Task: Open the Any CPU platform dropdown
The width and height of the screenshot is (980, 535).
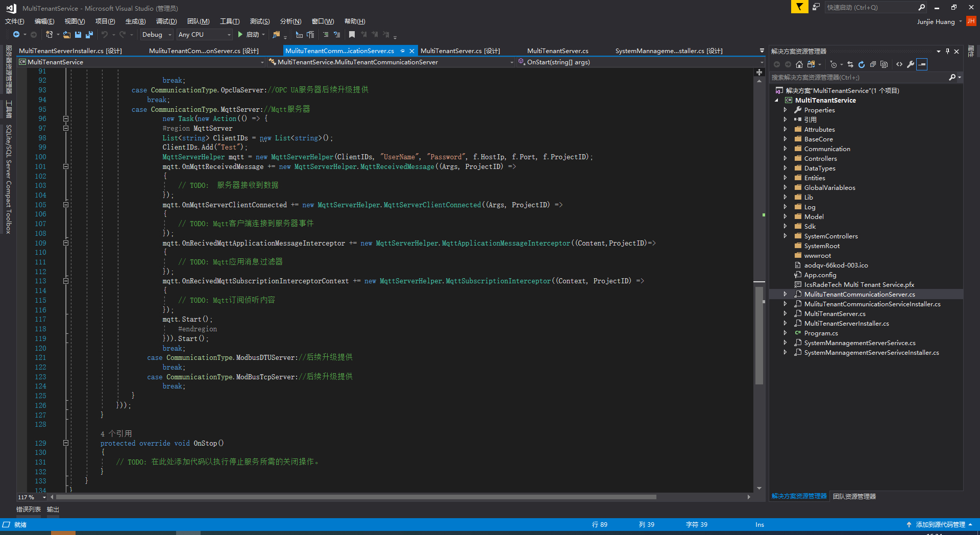Action: (228, 35)
